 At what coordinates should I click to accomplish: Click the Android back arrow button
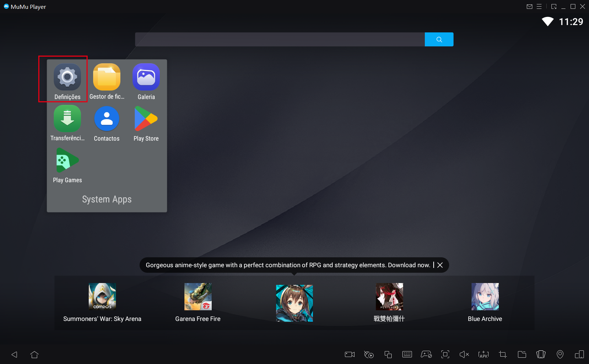tap(14, 354)
